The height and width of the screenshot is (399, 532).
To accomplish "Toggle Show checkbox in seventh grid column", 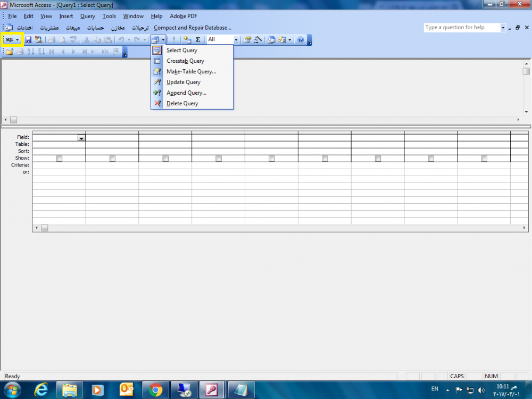I will point(378,159).
